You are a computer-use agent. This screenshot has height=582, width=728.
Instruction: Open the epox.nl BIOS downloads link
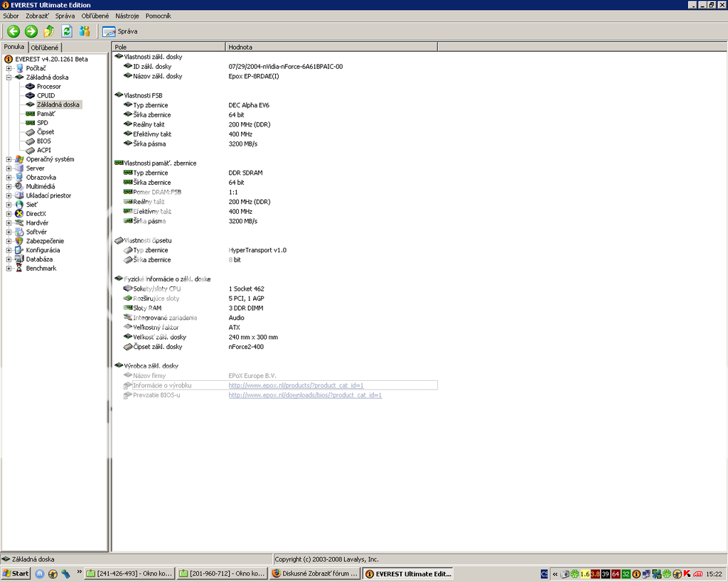[x=305, y=395]
